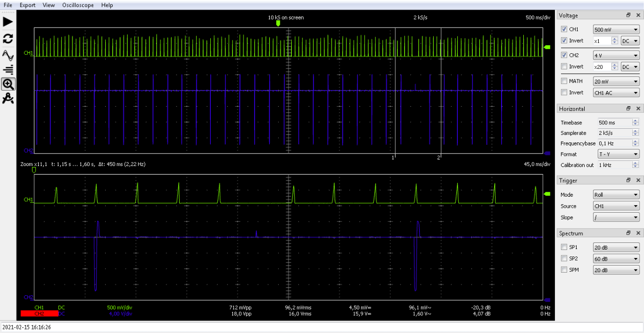The height and width of the screenshot is (333, 644).
Task: Click the sine wave toolbar icon
Action: tap(8, 54)
